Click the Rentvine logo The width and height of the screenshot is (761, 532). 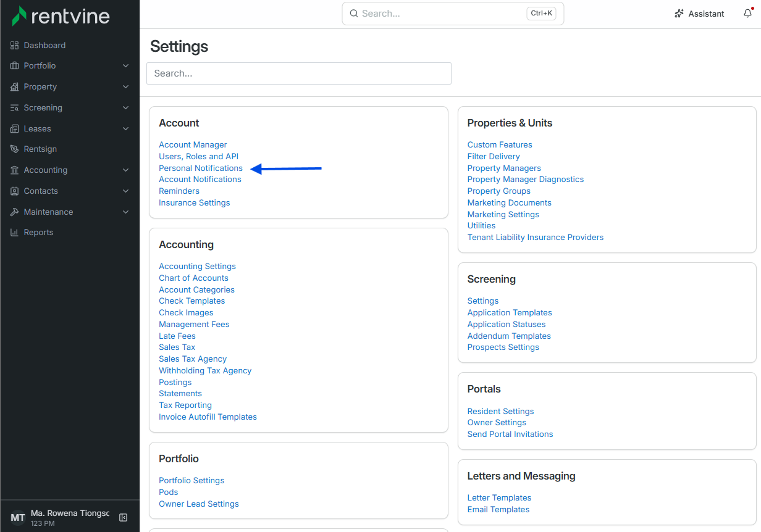pyautogui.click(x=61, y=17)
